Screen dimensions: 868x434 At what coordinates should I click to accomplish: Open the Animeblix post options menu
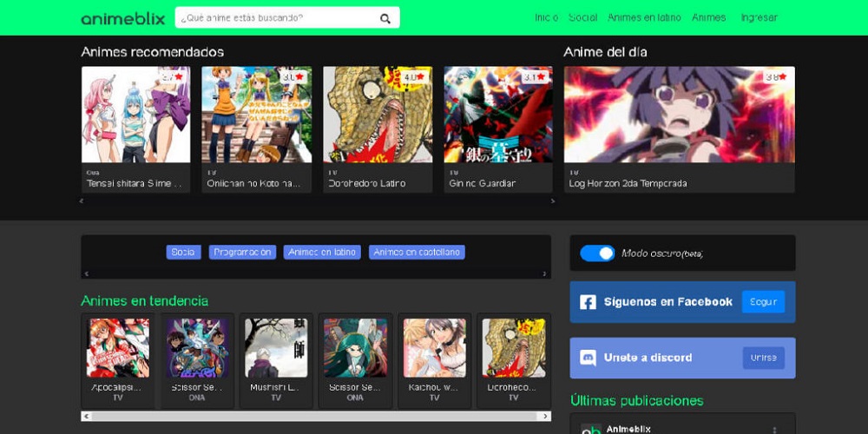tap(774, 431)
